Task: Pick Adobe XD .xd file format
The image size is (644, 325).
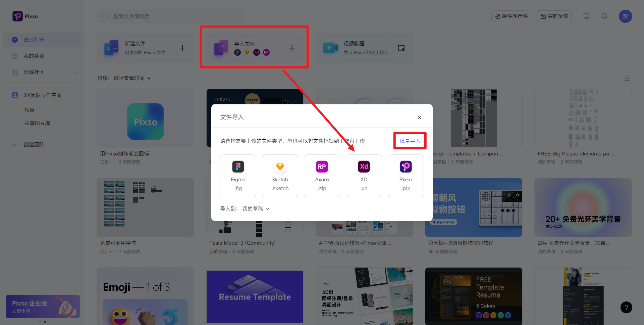Action: [364, 175]
